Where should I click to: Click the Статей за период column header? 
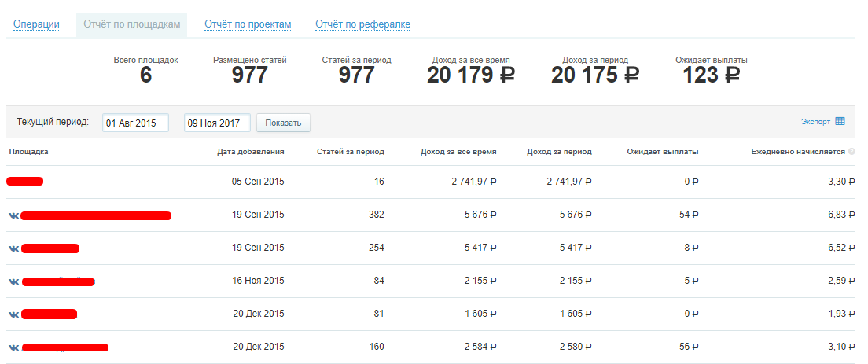tap(350, 152)
